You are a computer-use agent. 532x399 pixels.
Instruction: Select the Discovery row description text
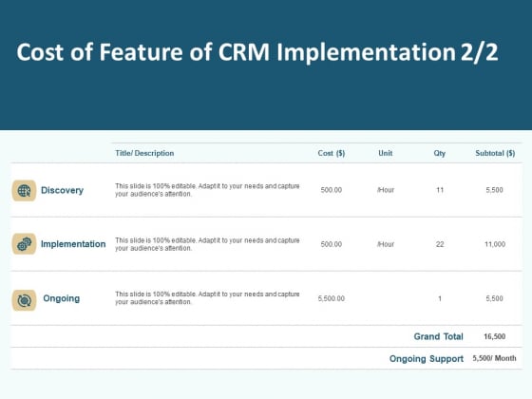tap(207, 190)
